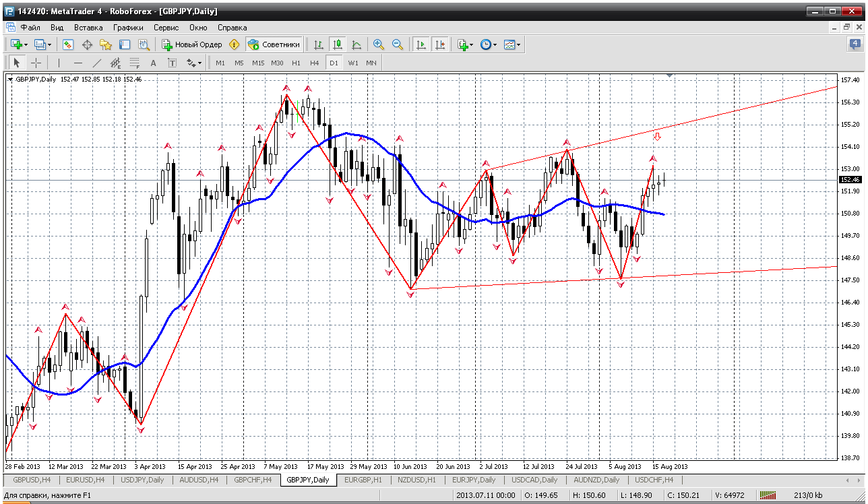Image resolution: width=868 pixels, height=504 pixels.
Task: Expand the Profiles dropdown arrow
Action: point(50,45)
